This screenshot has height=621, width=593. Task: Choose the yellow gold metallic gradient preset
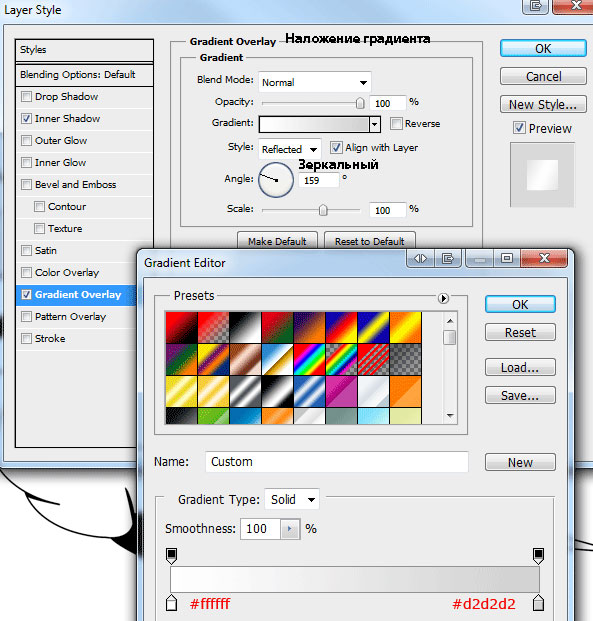[181, 391]
